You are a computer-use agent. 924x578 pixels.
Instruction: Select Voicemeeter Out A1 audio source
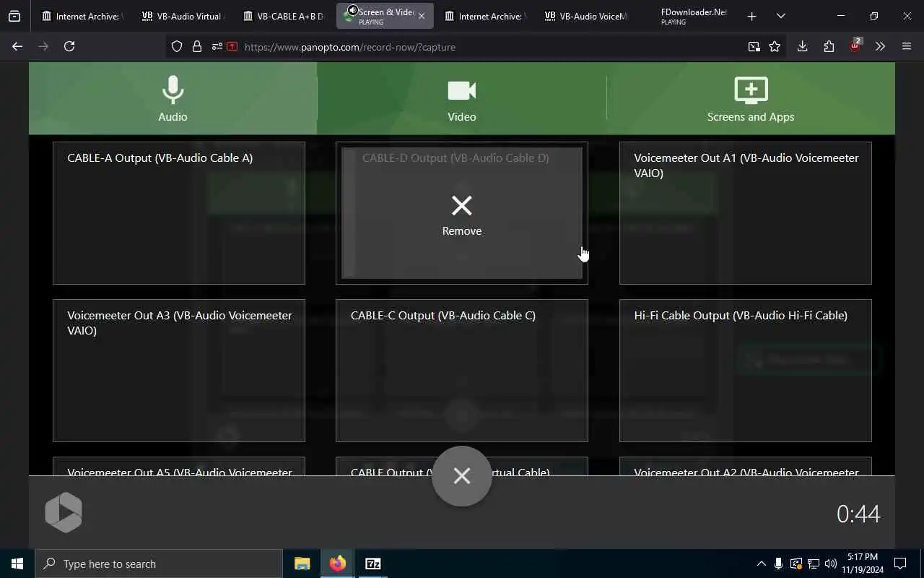(x=746, y=213)
